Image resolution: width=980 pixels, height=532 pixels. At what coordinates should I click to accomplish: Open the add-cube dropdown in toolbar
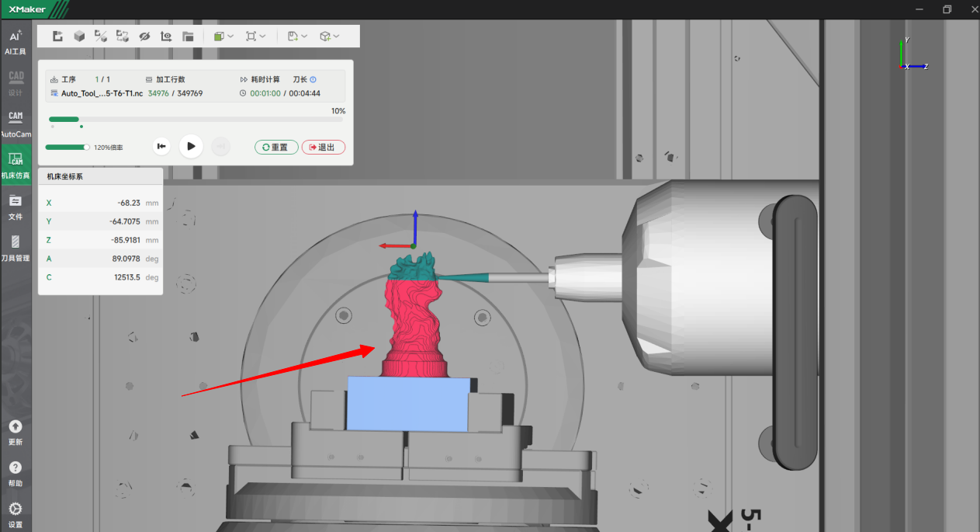(x=330, y=37)
